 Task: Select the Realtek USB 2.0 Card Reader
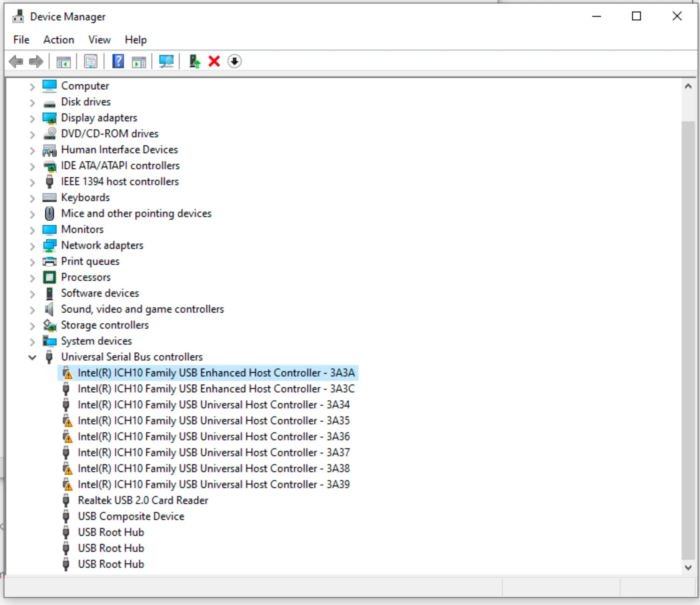click(143, 501)
